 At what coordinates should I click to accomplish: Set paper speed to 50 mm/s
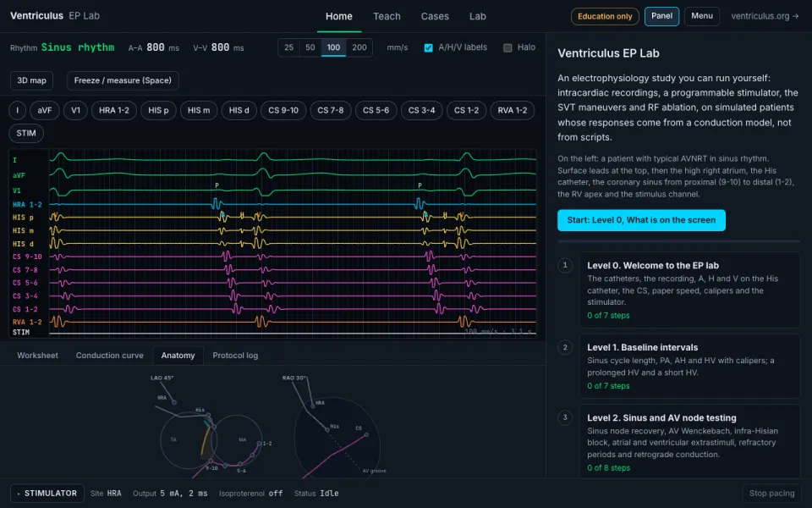[x=310, y=47]
